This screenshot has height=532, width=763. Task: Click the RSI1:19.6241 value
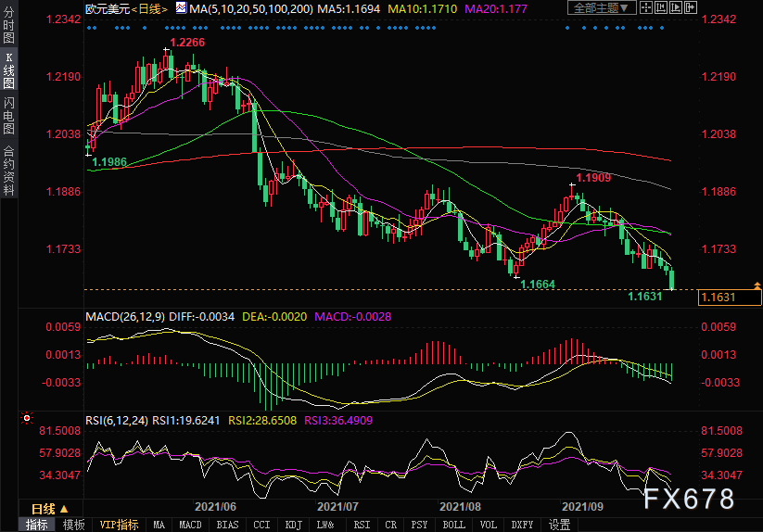coord(186,420)
